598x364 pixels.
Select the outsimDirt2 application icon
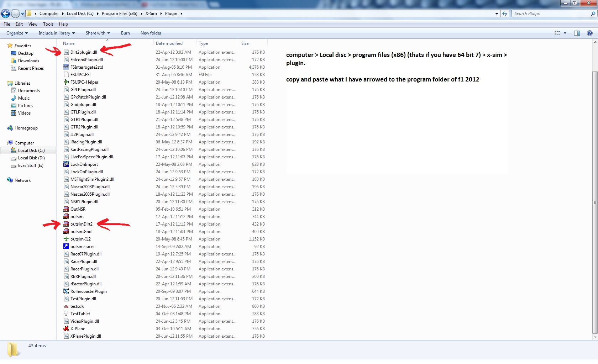(x=66, y=224)
